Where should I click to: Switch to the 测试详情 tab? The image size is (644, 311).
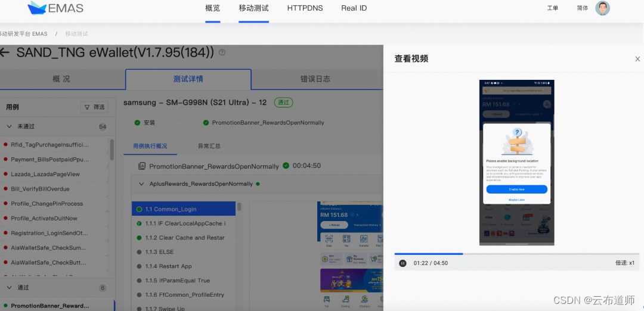coord(188,79)
